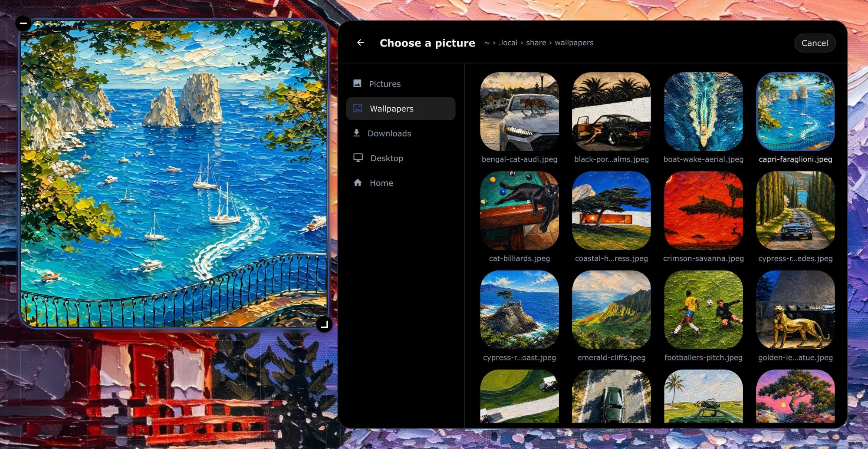Click the Downloads arrow icon
Viewport: 868px width, 449px height.
356,133
